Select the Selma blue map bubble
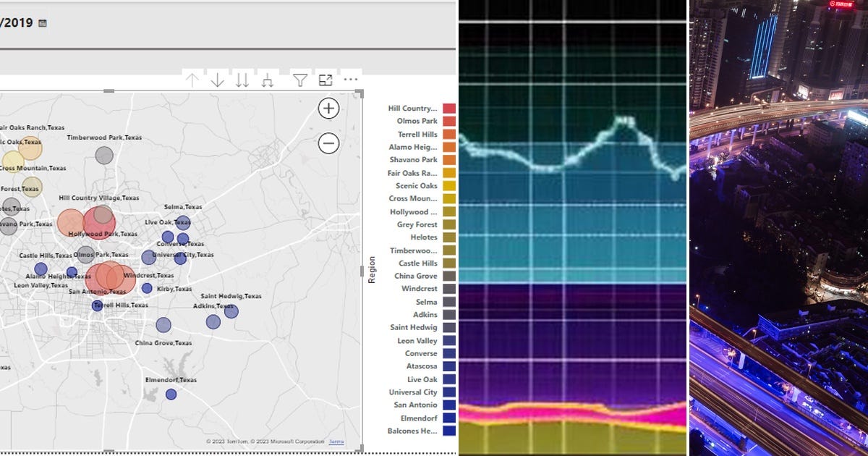The height and width of the screenshot is (456, 868). tap(183, 222)
